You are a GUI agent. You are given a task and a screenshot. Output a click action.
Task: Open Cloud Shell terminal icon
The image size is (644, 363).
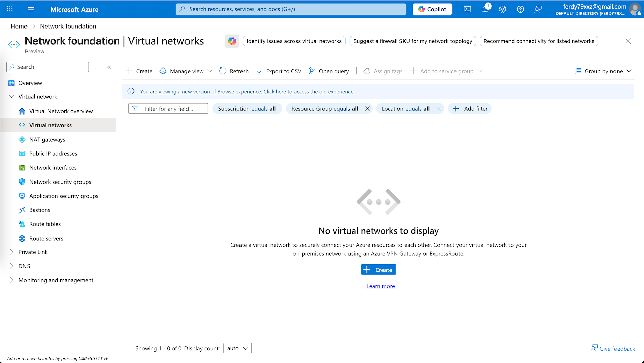pos(467,9)
